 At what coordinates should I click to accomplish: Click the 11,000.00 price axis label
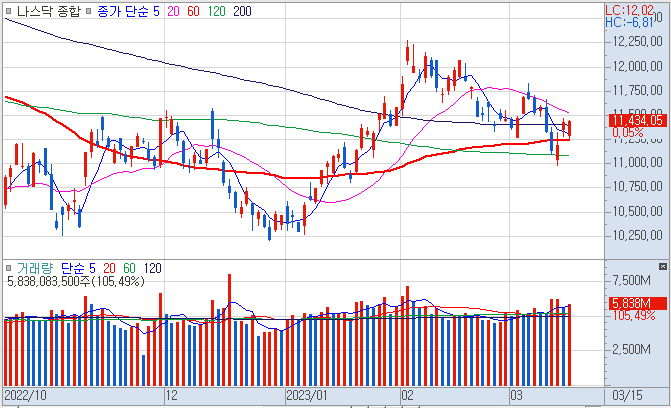click(x=638, y=163)
